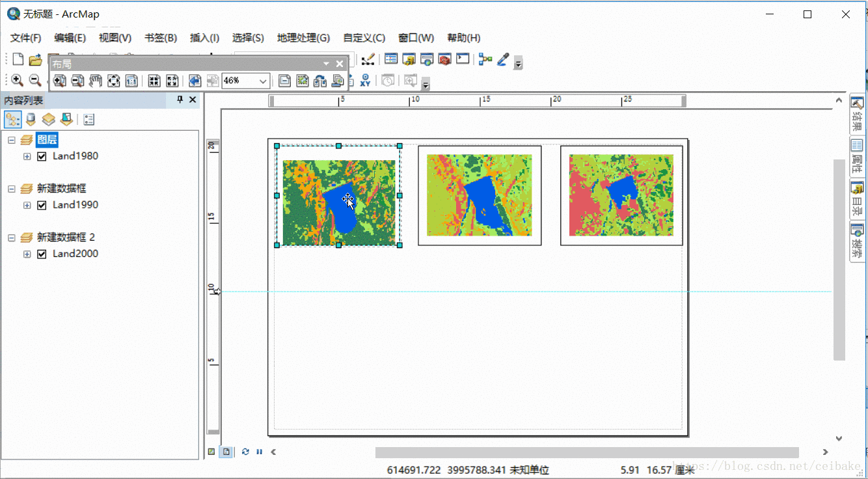Image resolution: width=868 pixels, height=479 pixels.
Task: Collapse the 图层 data frame
Action: (11, 139)
